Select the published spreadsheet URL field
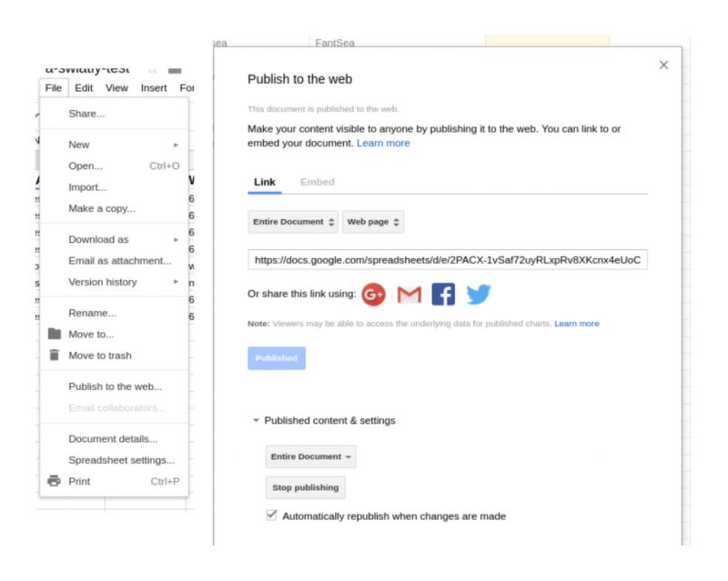Screen dimensions: 728x581 (446, 259)
